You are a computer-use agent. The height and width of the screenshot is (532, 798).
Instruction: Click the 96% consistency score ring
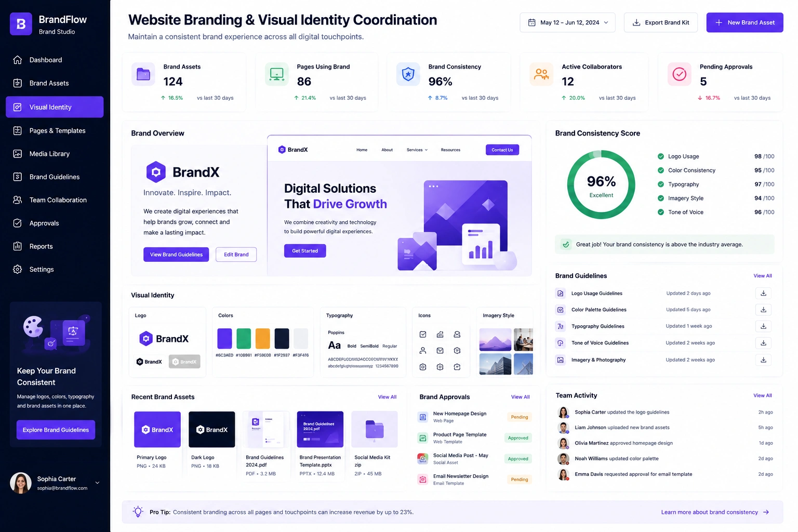coord(601,185)
